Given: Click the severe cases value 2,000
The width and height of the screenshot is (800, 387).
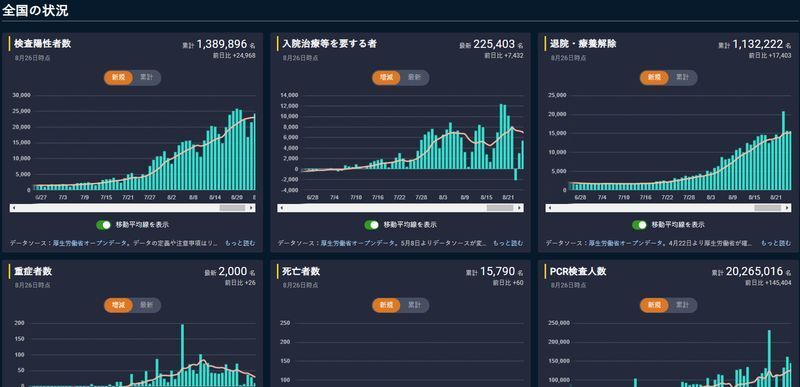Looking at the screenshot, I should tap(233, 271).
